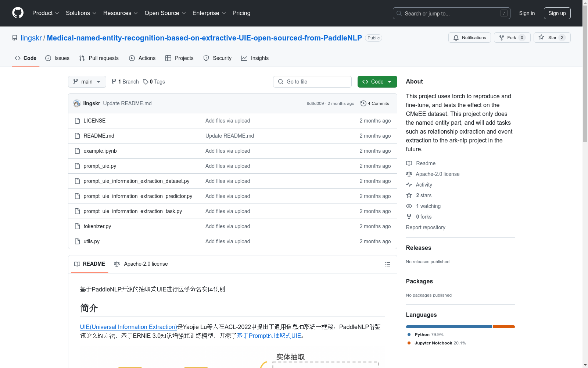Click the fork icon in Fork button
Viewport: 588px width, 368px height.
point(502,38)
